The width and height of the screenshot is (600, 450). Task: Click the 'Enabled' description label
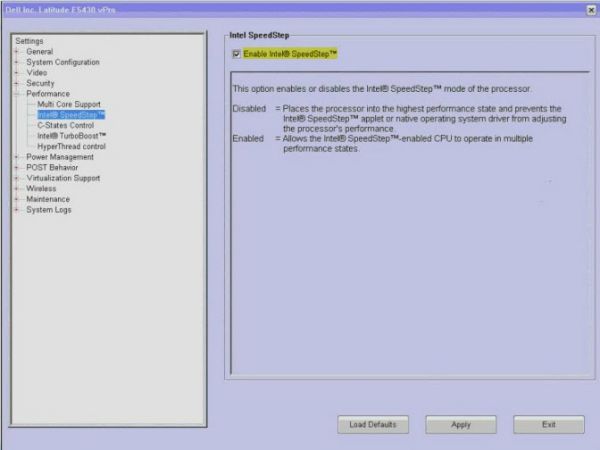click(248, 139)
